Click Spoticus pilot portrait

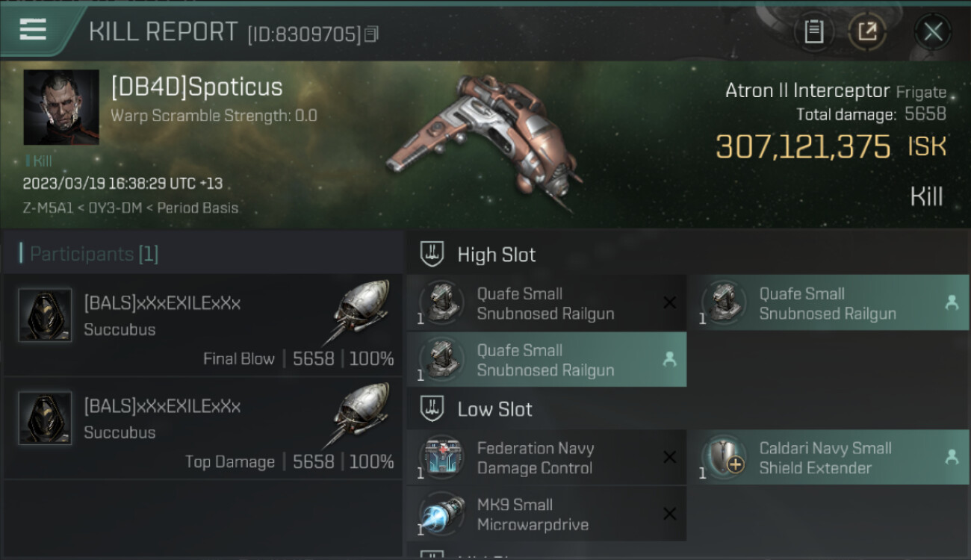click(61, 108)
